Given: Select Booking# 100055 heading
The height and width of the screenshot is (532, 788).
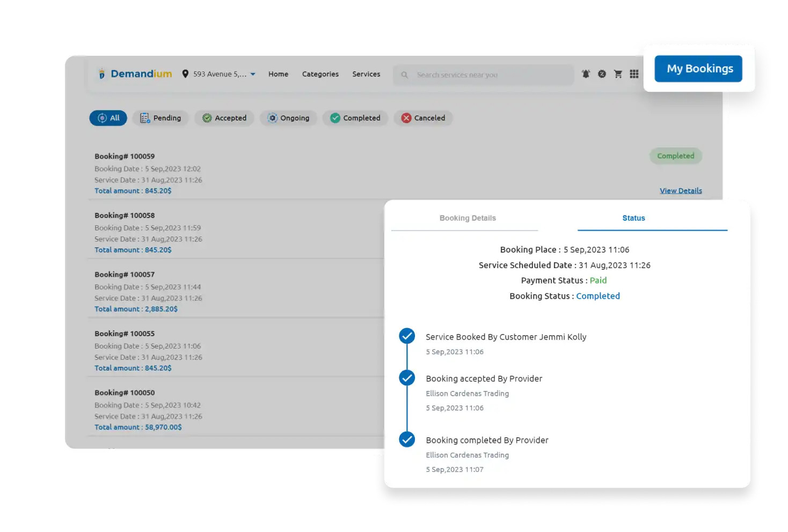Looking at the screenshot, I should point(125,334).
